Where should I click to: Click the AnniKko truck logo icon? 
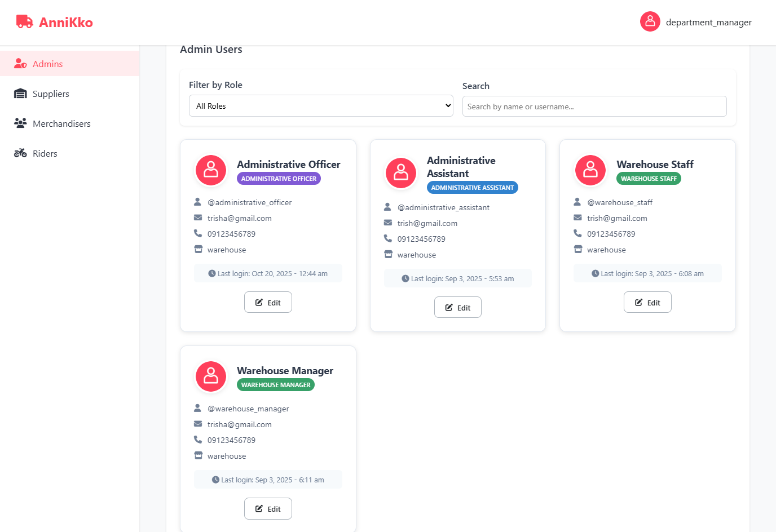[24, 22]
